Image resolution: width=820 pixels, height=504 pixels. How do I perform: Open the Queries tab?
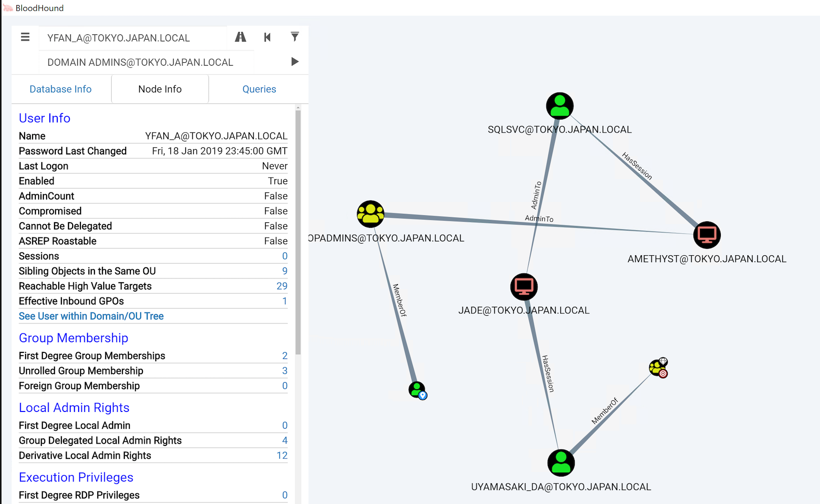(259, 89)
